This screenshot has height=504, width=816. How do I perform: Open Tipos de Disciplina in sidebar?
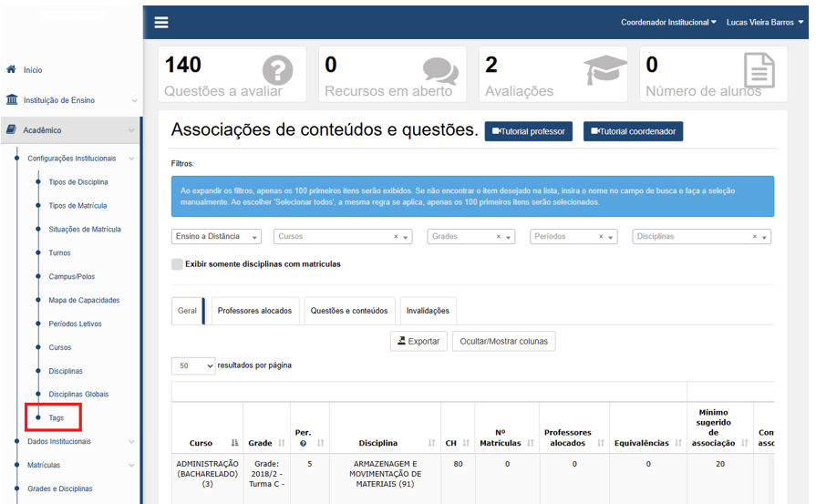(78, 182)
